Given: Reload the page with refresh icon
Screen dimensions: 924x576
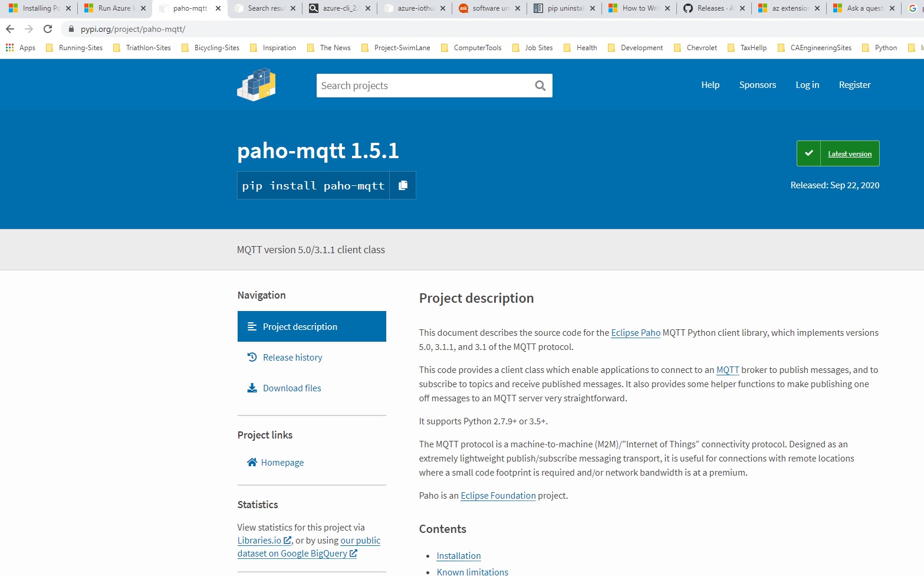Looking at the screenshot, I should [48, 29].
